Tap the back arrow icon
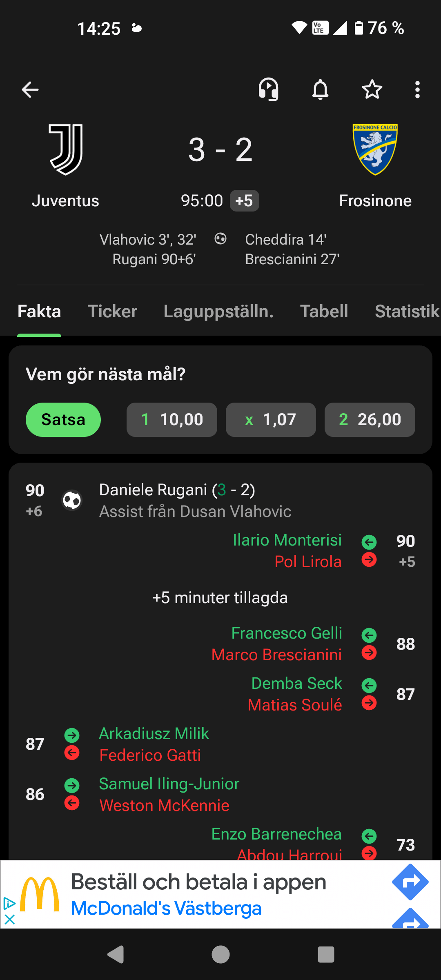Screen dimensions: 441x980 click(30, 89)
